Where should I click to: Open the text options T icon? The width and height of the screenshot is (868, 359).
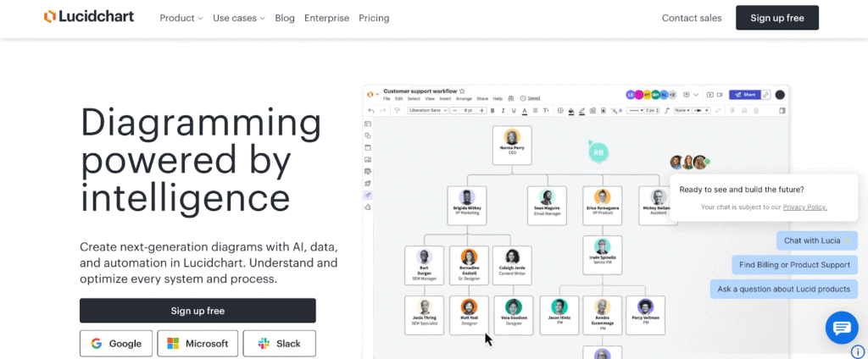(546, 111)
